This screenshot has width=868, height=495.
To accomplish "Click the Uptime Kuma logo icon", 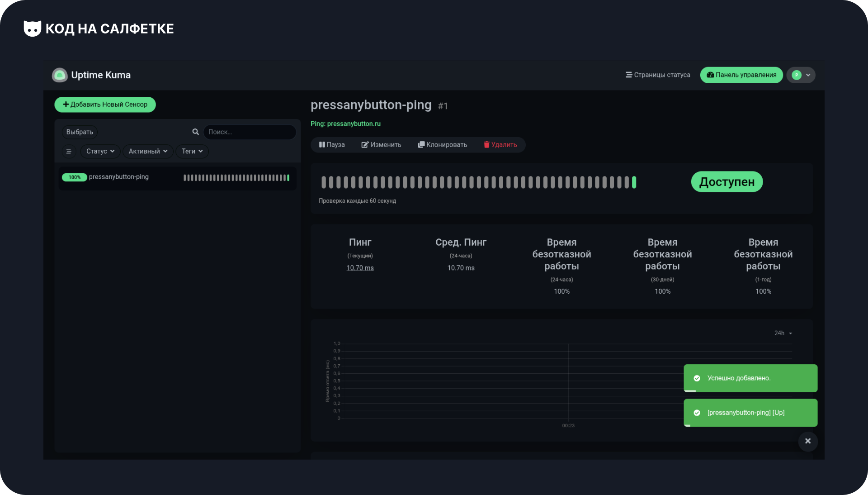I will click(x=60, y=75).
